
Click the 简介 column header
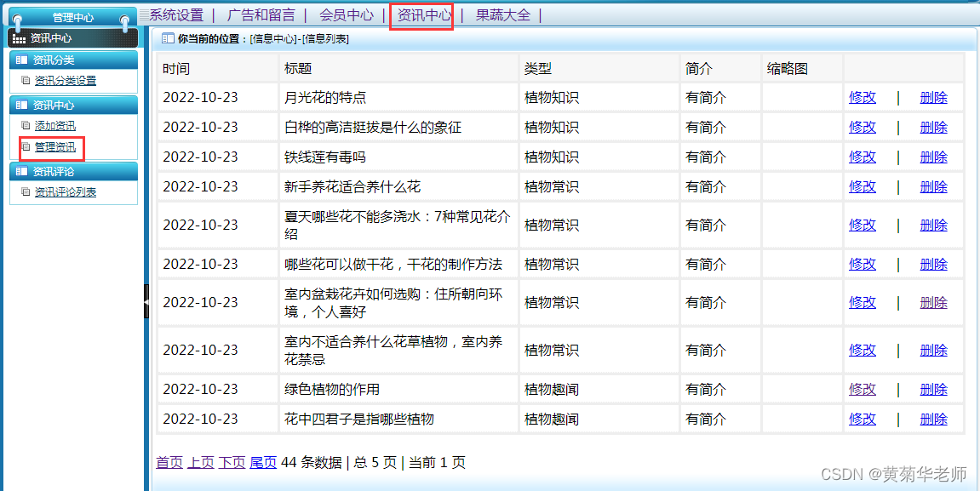pyautogui.click(x=699, y=69)
